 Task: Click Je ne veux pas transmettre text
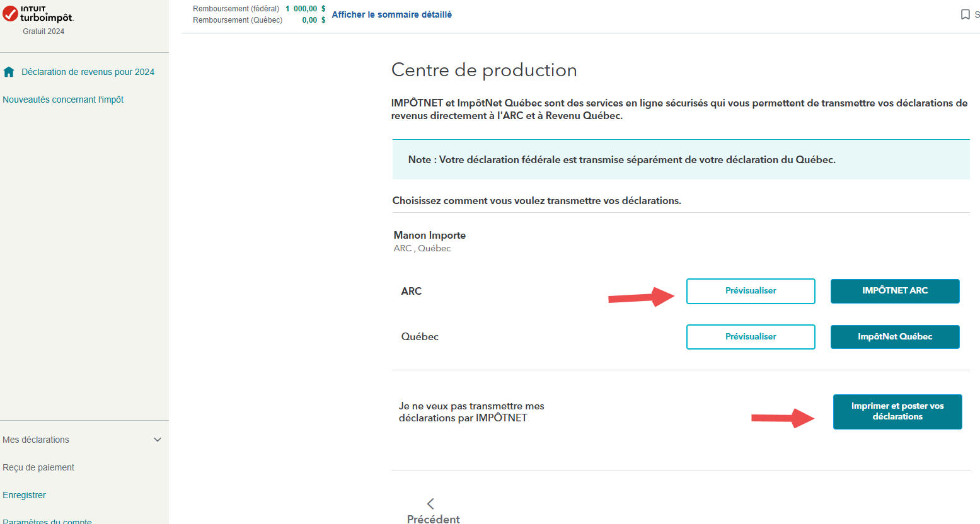click(x=471, y=412)
